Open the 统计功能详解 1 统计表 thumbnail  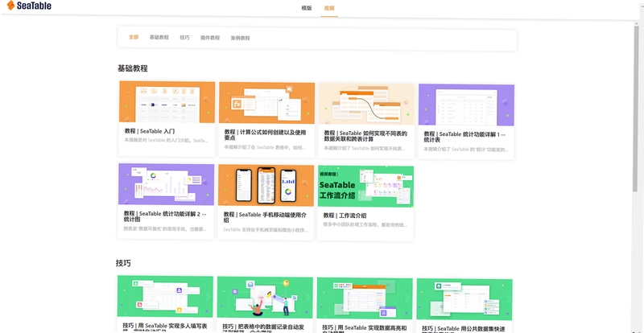click(x=466, y=105)
